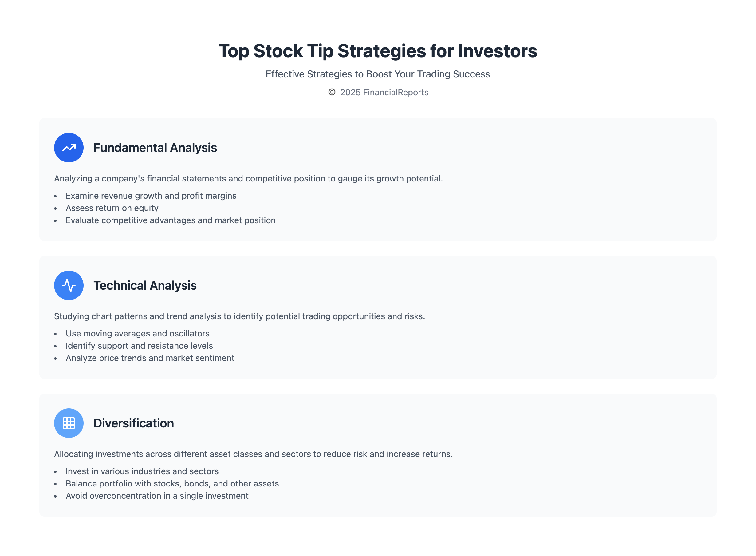Click "Invest in various industries and sectors"
This screenshot has width=756, height=556.
tap(142, 471)
